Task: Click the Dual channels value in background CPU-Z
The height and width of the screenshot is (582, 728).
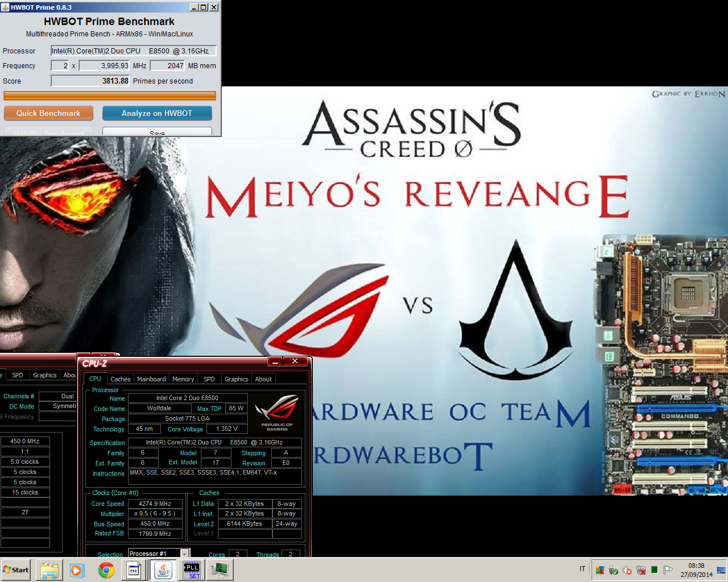Action: coord(58,396)
